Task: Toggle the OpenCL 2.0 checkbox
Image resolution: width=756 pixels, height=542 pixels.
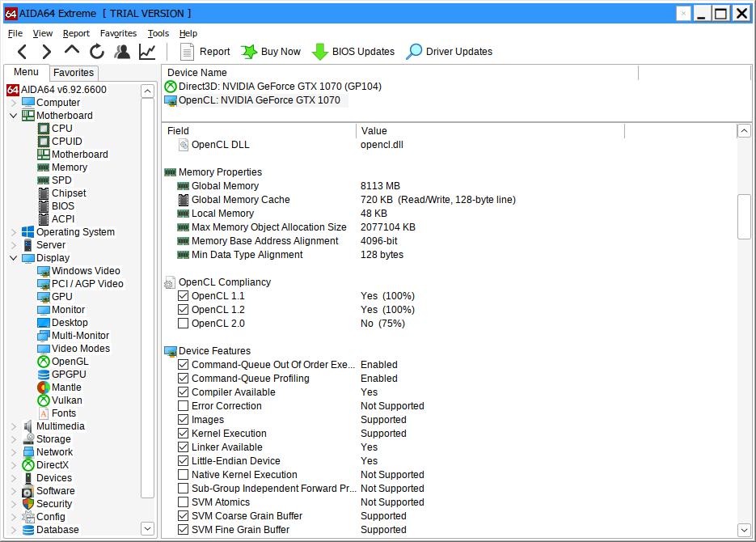Action: click(x=184, y=324)
